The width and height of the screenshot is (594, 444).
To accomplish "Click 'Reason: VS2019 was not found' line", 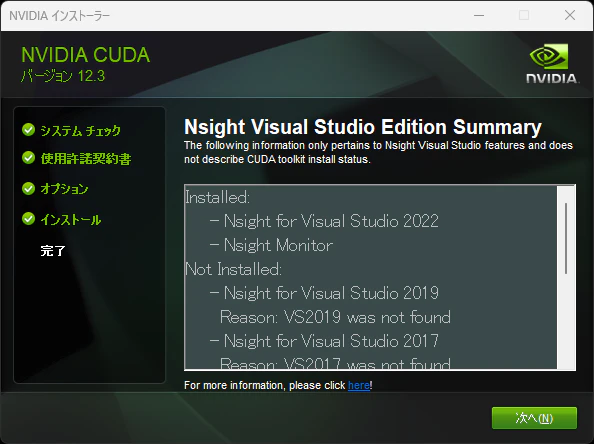I will click(x=335, y=317).
